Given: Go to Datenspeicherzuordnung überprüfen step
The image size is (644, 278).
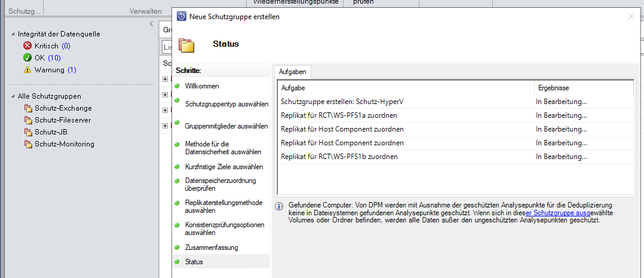Looking at the screenshot, I should point(220,184).
